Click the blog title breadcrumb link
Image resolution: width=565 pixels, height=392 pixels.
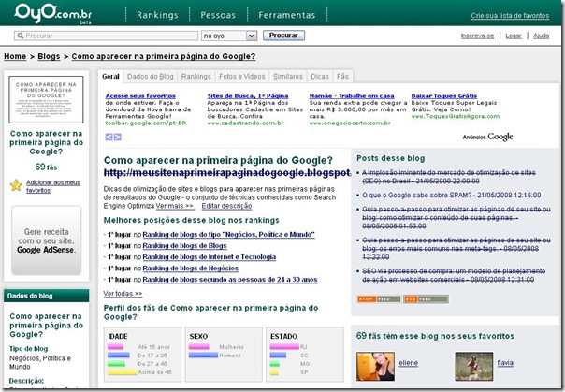point(164,56)
